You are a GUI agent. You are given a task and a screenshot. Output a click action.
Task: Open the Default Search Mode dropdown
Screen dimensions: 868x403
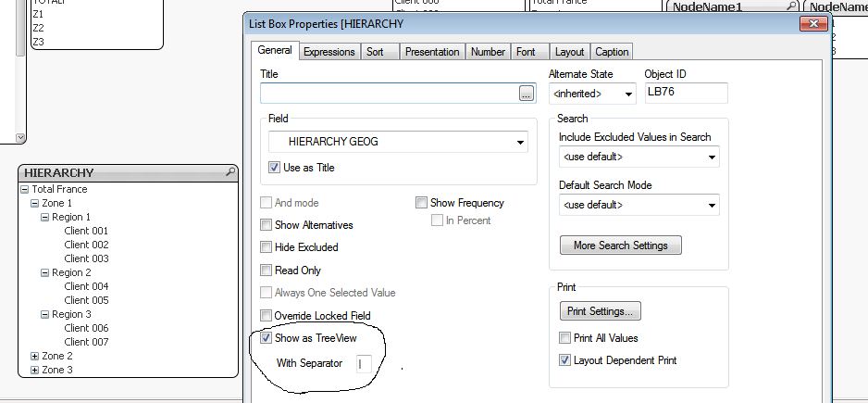pos(711,205)
